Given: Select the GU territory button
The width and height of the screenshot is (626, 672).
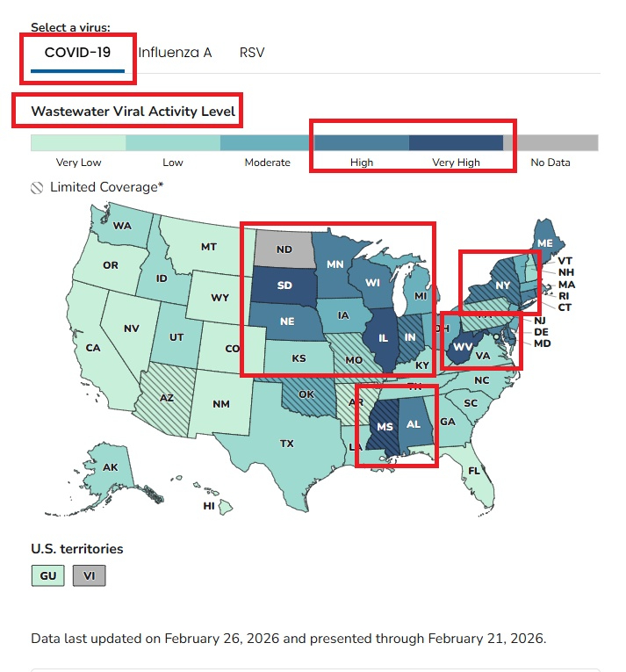Looking at the screenshot, I should pyautogui.click(x=47, y=576).
